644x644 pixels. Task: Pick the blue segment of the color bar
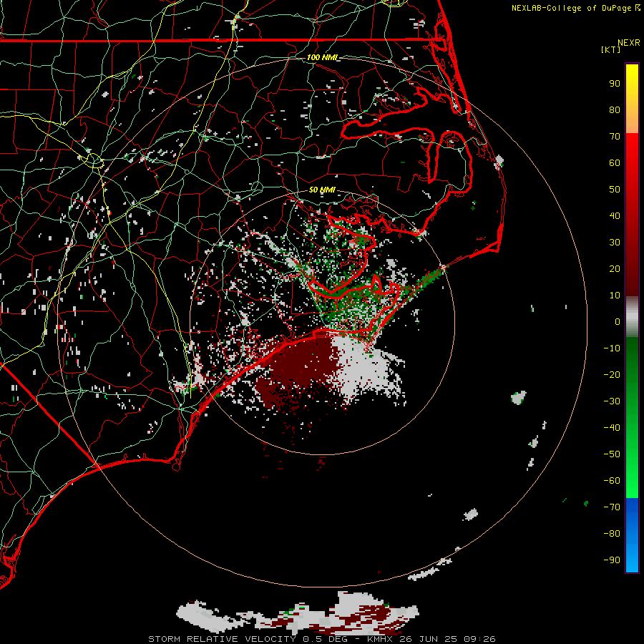click(632, 535)
